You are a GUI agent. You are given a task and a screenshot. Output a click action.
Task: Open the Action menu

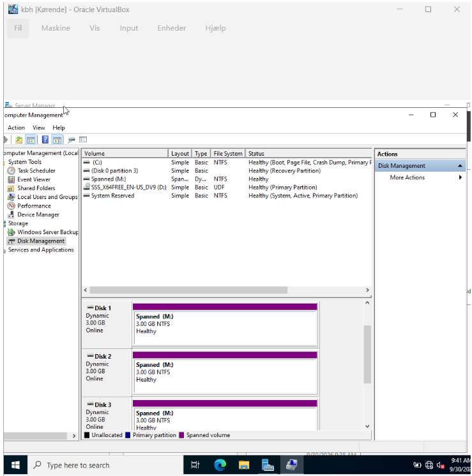pos(16,128)
